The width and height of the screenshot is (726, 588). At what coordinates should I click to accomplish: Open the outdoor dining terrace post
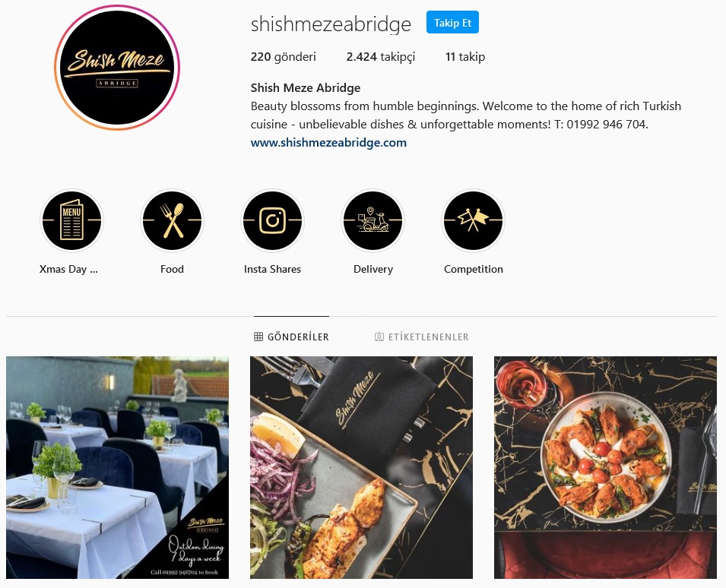(x=117, y=467)
